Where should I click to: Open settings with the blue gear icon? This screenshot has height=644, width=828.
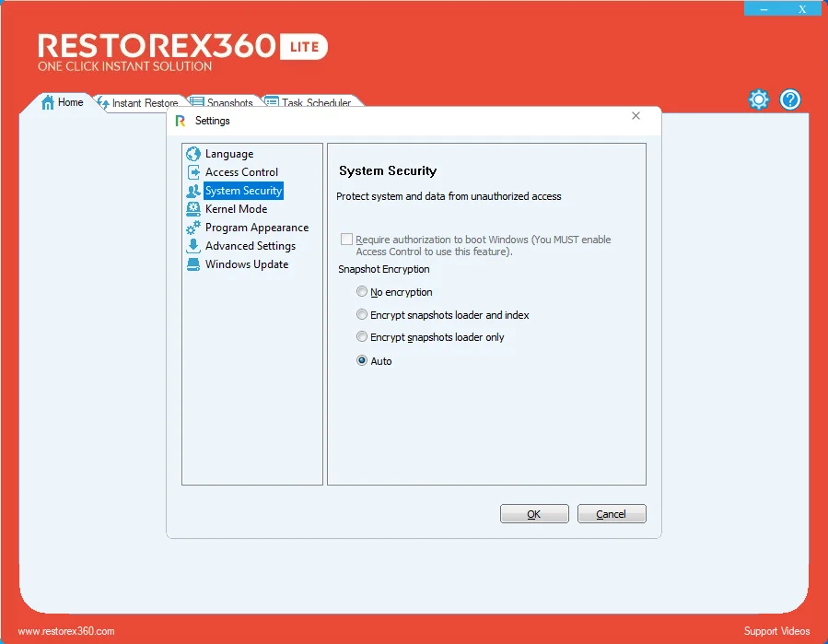(759, 100)
